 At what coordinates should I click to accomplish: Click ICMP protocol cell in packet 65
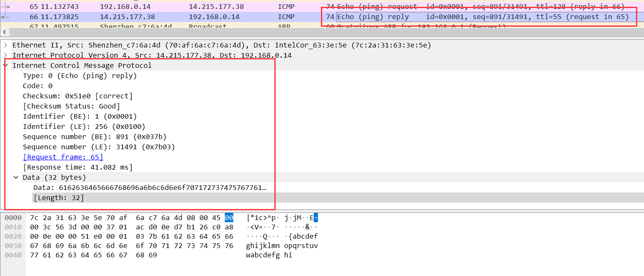pos(286,6)
